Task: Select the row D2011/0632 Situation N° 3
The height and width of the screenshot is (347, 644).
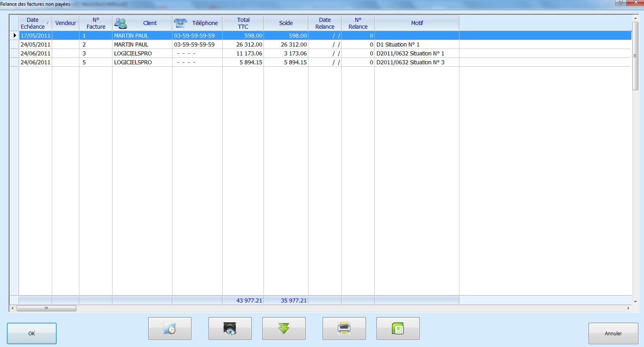Action: (x=410, y=62)
